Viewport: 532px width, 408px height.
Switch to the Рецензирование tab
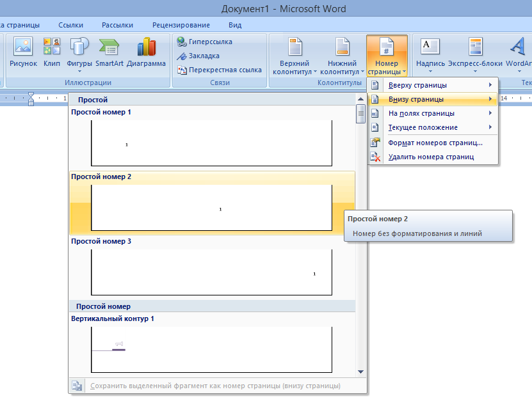tap(181, 25)
